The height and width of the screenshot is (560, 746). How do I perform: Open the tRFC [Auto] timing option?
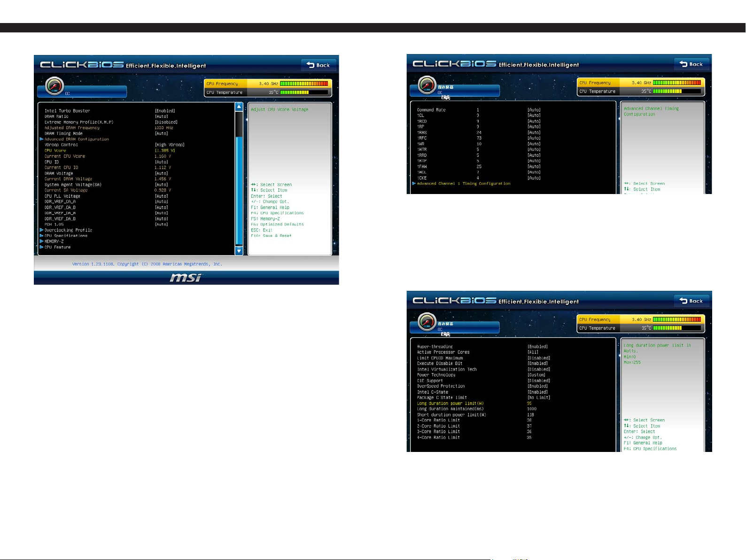coord(534,138)
